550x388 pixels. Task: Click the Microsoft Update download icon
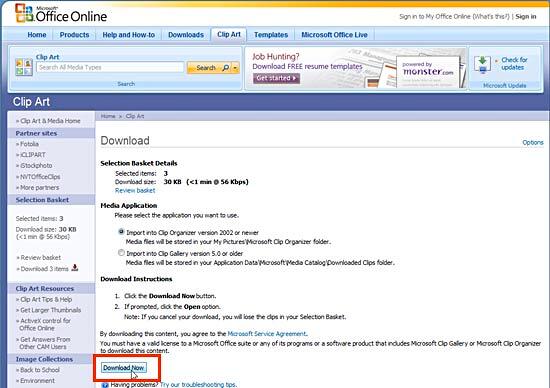[x=482, y=64]
